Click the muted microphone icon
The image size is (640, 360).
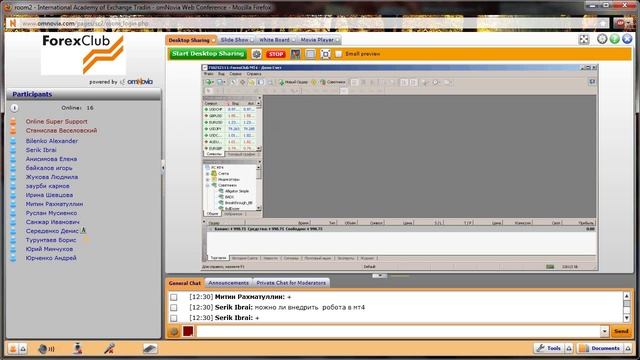click(109, 348)
